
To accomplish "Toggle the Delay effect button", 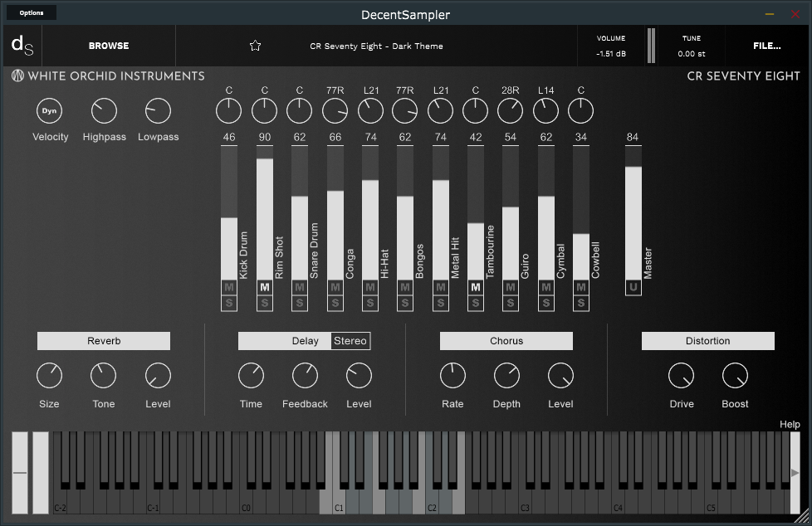I will point(284,341).
